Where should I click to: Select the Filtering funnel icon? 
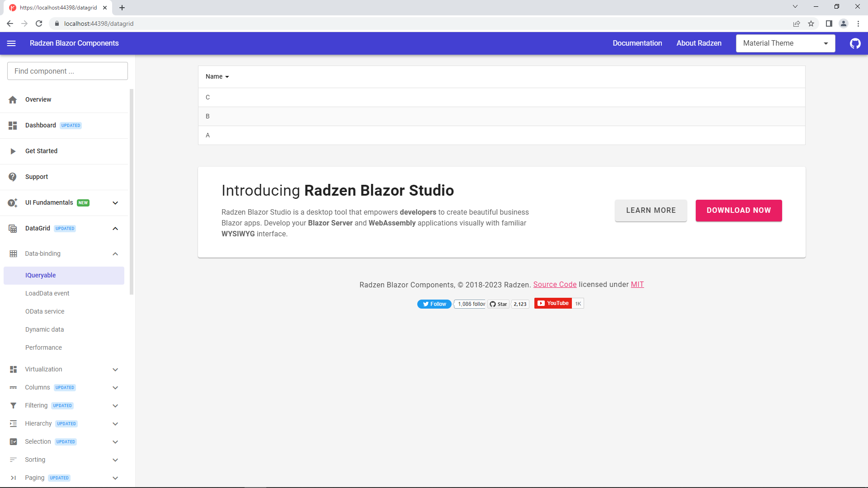coord(13,405)
